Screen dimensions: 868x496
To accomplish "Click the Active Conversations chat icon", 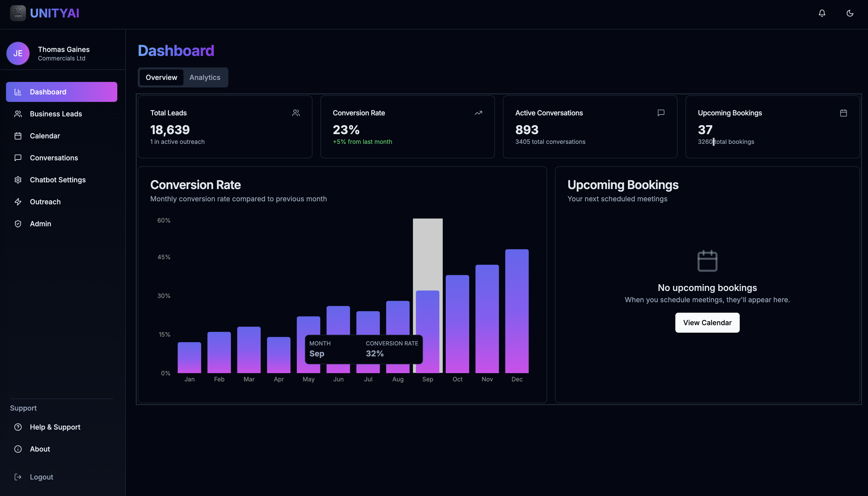I will coord(661,113).
